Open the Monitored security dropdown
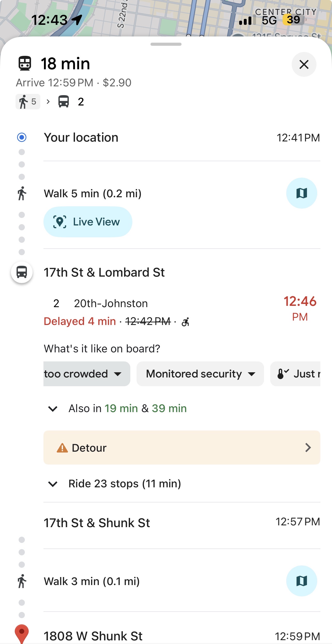The height and width of the screenshot is (644, 332). point(200,374)
